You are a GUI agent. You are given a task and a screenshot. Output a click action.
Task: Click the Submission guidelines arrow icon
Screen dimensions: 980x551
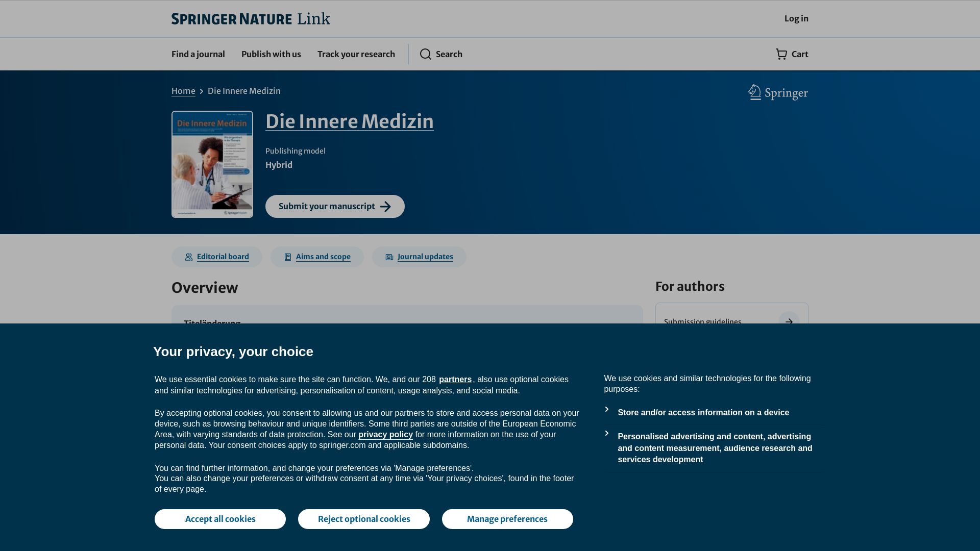789,321
